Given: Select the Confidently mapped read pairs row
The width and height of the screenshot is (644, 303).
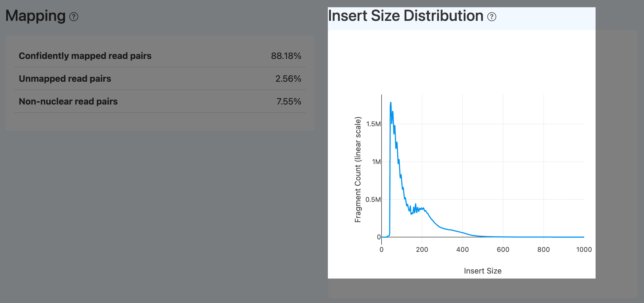Looking at the screenshot, I should 85,56.
